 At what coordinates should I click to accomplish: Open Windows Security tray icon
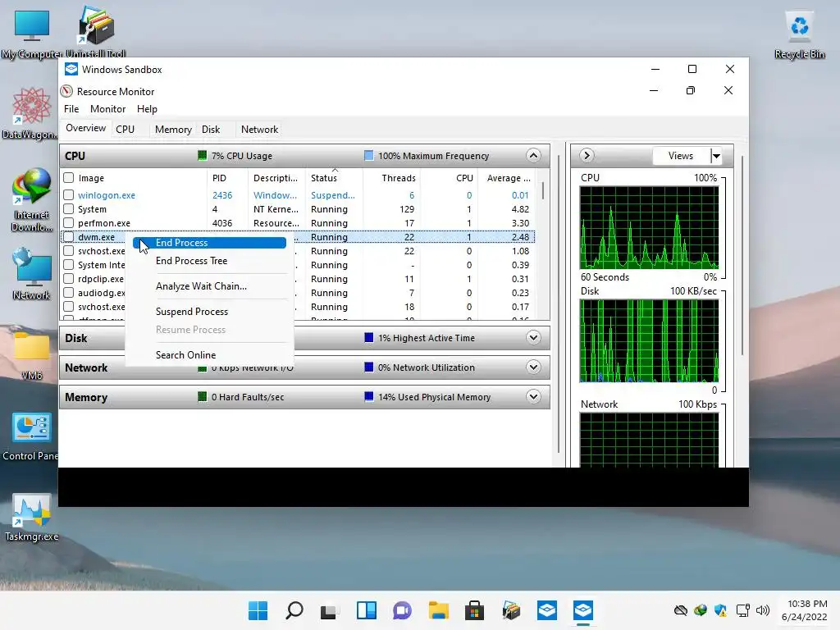(x=720, y=610)
